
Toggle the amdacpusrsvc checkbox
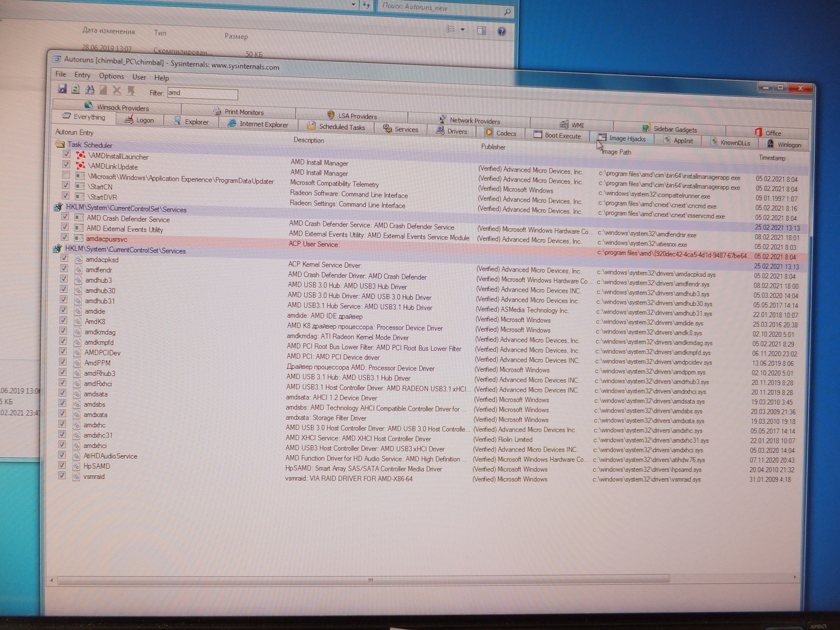pos(65,237)
